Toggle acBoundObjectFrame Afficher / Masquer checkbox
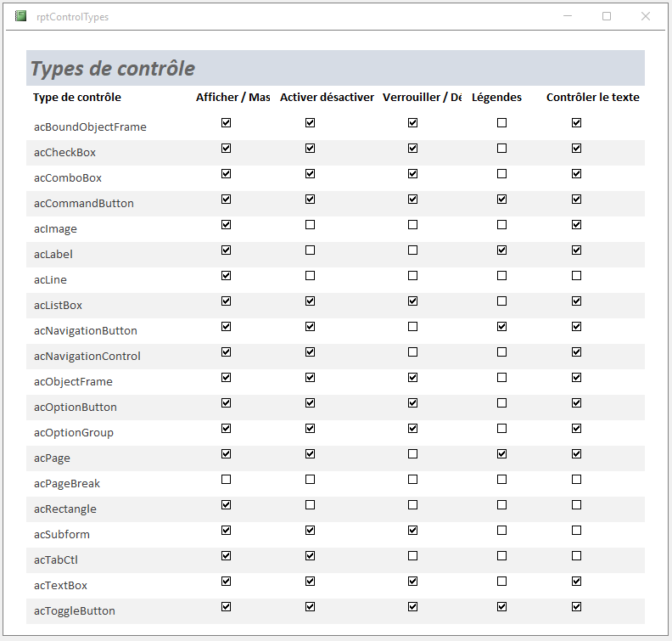672x641 pixels. pyautogui.click(x=227, y=123)
